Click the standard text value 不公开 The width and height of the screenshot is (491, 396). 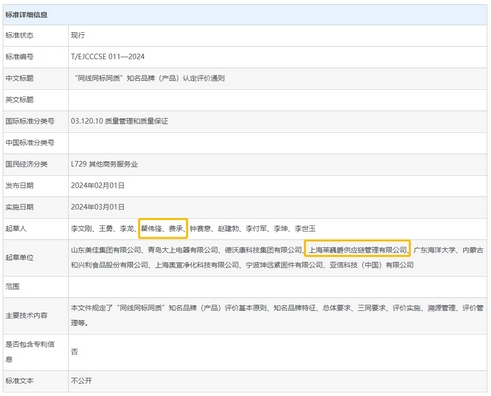[x=81, y=381]
